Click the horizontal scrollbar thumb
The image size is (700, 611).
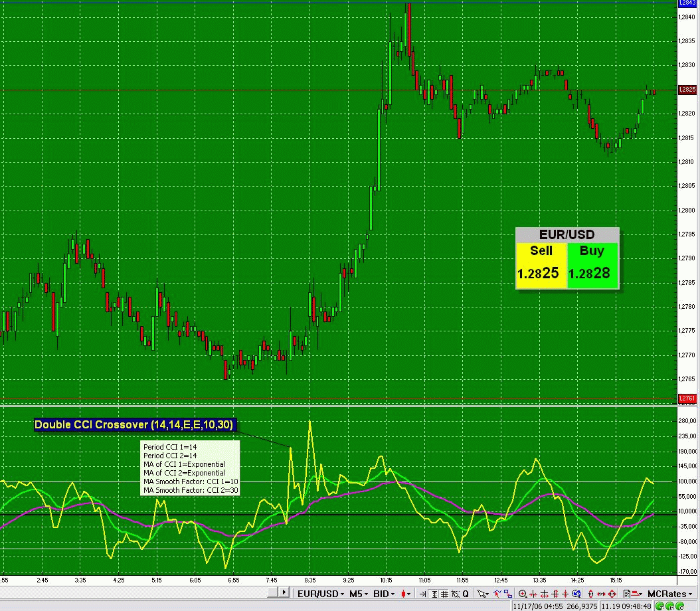coord(273,592)
